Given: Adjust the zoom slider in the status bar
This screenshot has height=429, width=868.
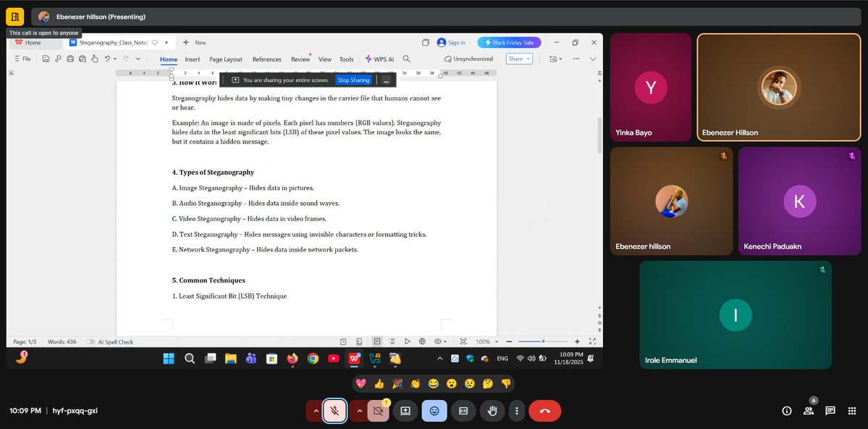Looking at the screenshot, I should click(x=544, y=341).
